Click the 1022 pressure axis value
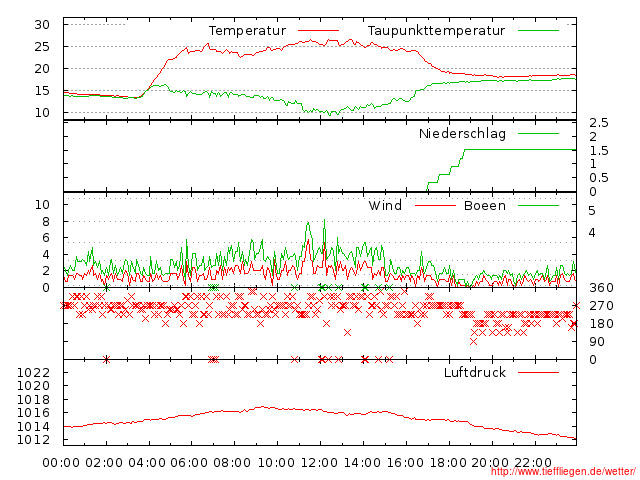This screenshot has width=640, height=480. [x=33, y=372]
